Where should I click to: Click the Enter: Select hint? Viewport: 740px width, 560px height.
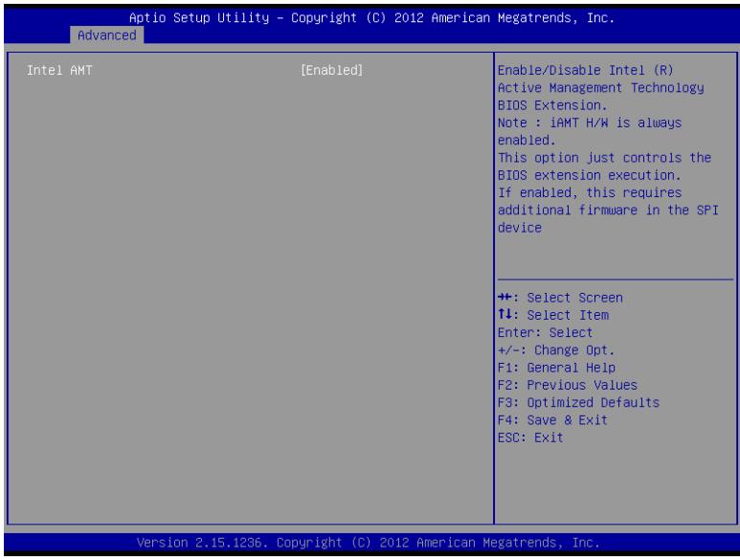point(545,332)
